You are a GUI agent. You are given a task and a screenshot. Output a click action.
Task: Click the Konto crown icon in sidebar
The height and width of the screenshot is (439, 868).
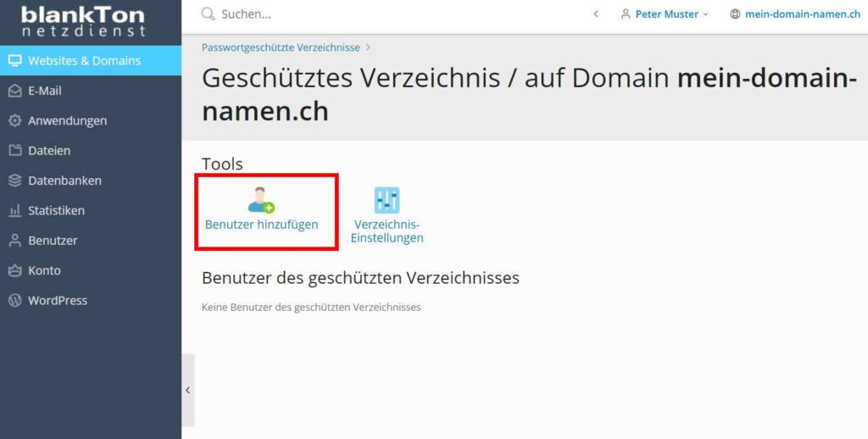[x=14, y=270]
